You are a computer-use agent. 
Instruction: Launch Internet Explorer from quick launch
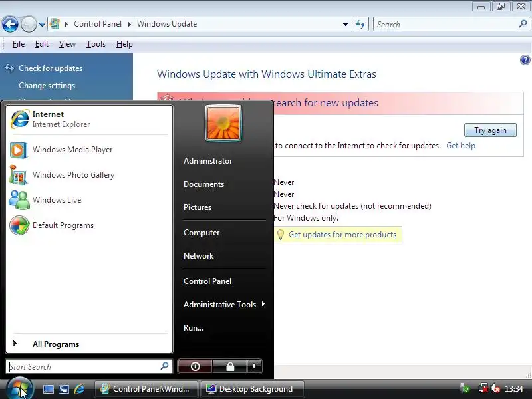click(x=79, y=389)
